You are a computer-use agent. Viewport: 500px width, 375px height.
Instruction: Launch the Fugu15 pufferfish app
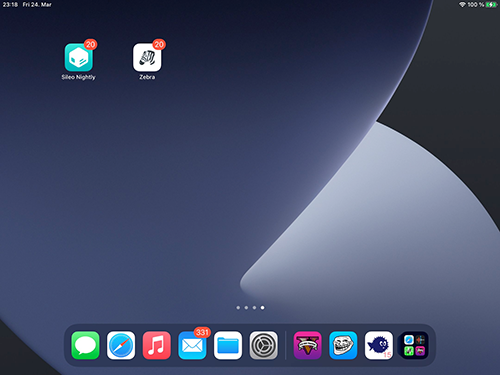pyautogui.click(x=379, y=345)
